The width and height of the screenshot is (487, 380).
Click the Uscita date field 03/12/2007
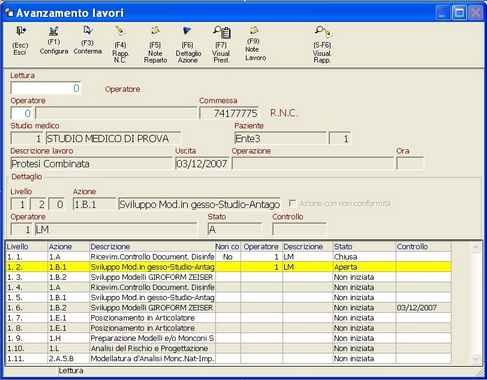click(202, 164)
